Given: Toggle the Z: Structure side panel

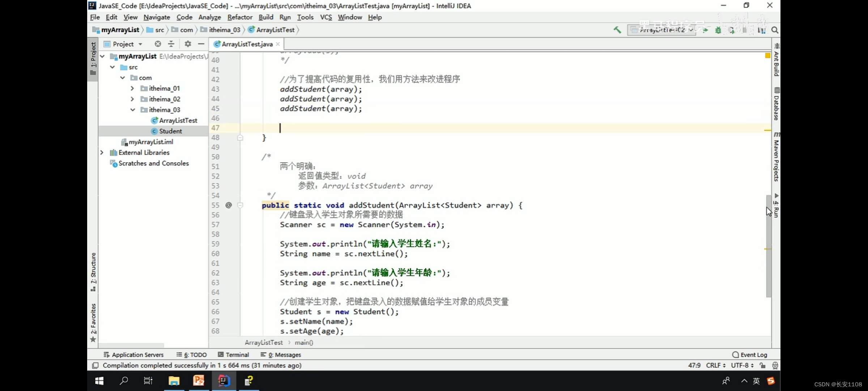Looking at the screenshot, I should pyautogui.click(x=93, y=272).
